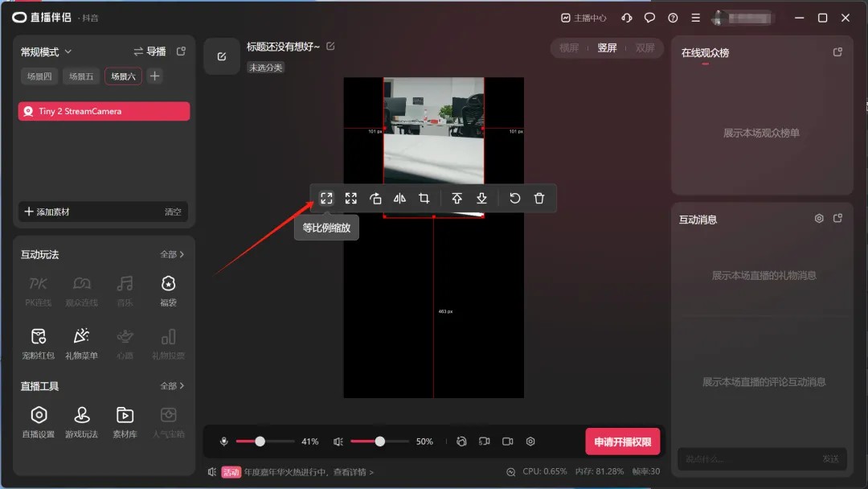Viewport: 868px width, 489px height.
Task: Mute the microphone icon
Action: tap(224, 442)
